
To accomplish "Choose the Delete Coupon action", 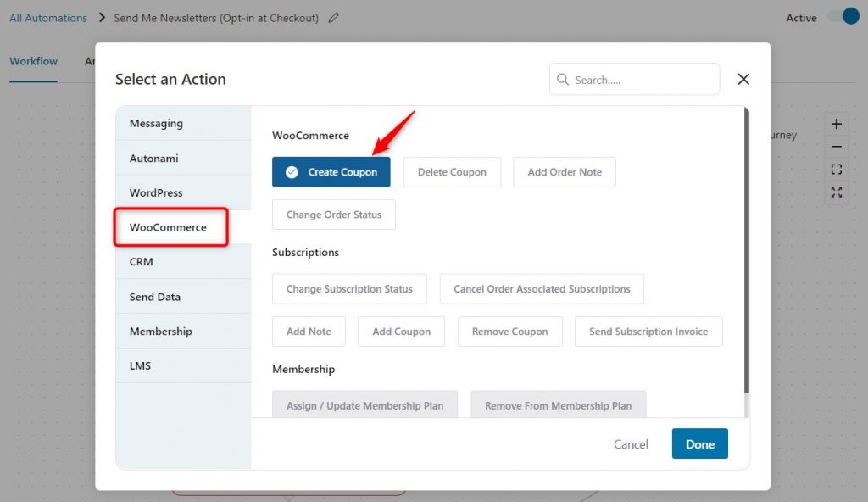I will [x=452, y=172].
